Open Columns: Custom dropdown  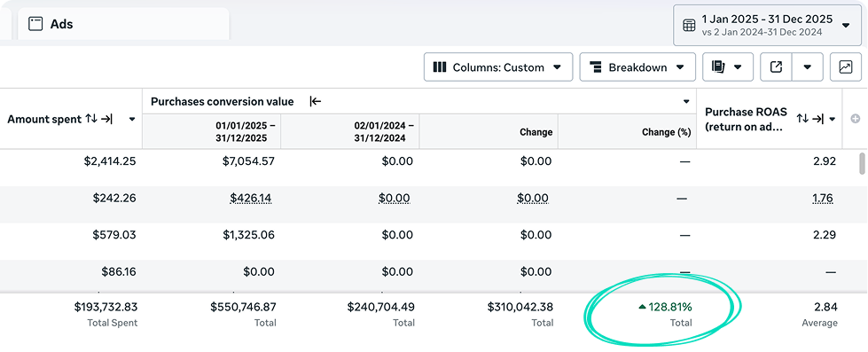498,67
